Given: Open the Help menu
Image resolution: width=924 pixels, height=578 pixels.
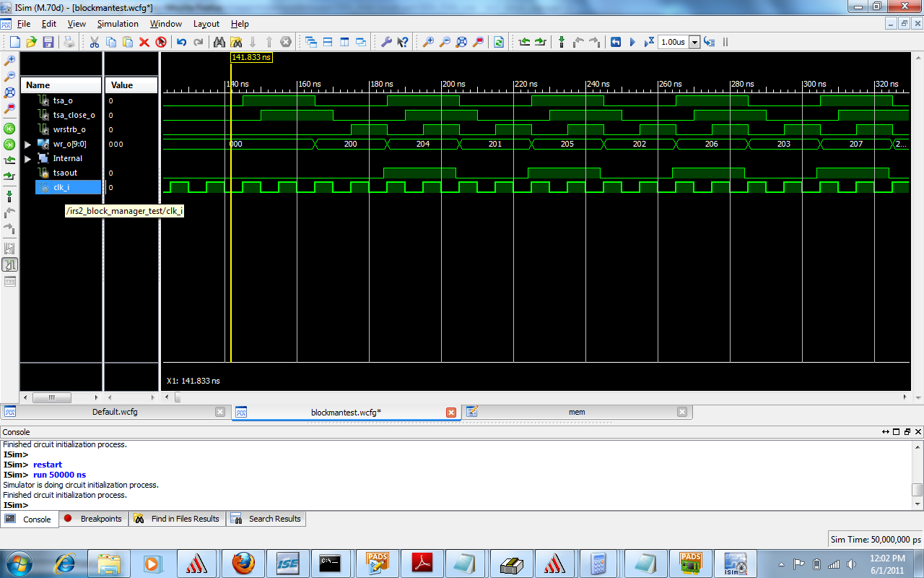Looking at the screenshot, I should [x=240, y=24].
